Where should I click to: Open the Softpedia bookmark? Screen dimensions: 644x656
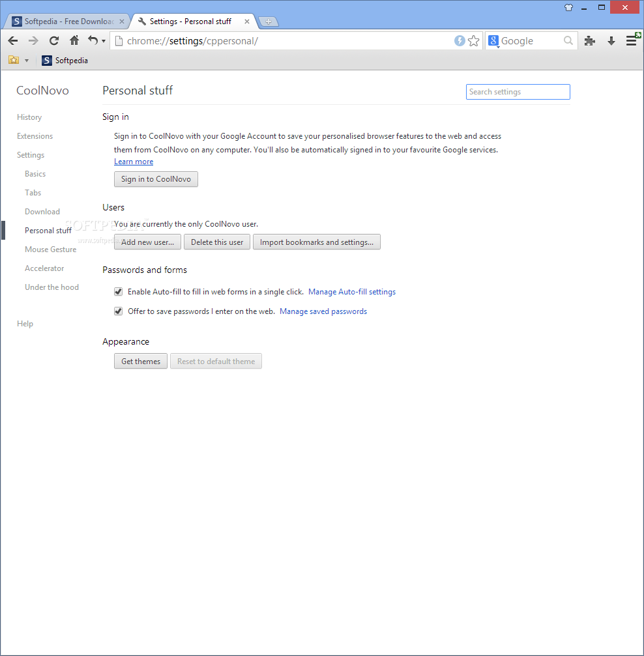(x=65, y=60)
